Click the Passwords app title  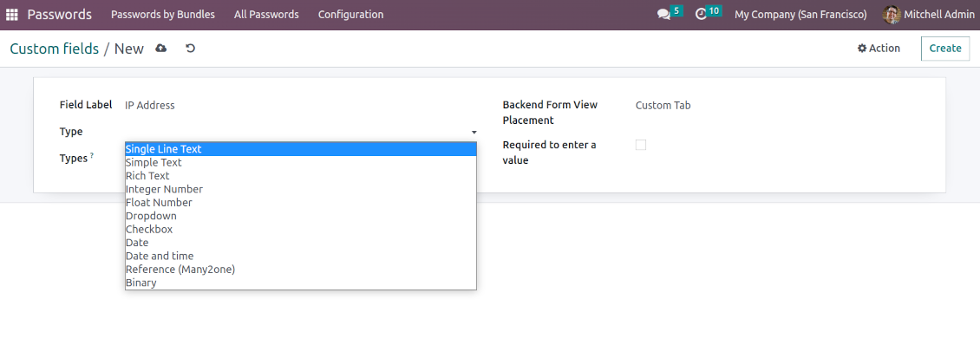click(x=59, y=15)
